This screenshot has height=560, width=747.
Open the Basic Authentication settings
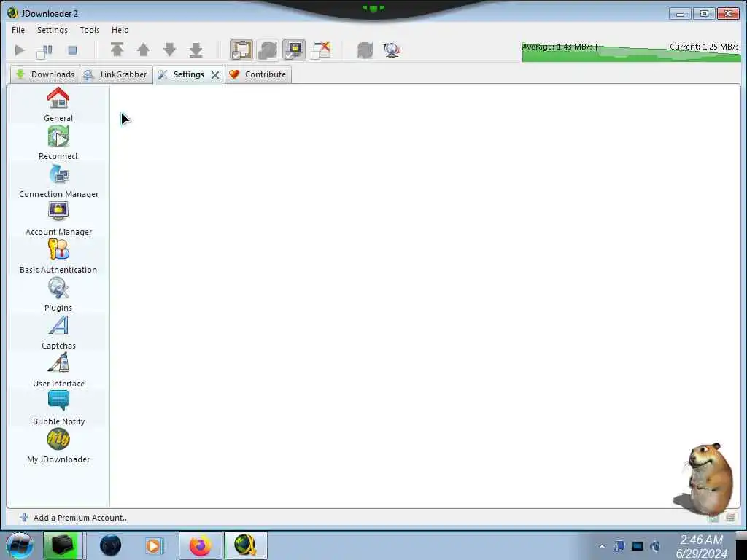pyautogui.click(x=58, y=257)
